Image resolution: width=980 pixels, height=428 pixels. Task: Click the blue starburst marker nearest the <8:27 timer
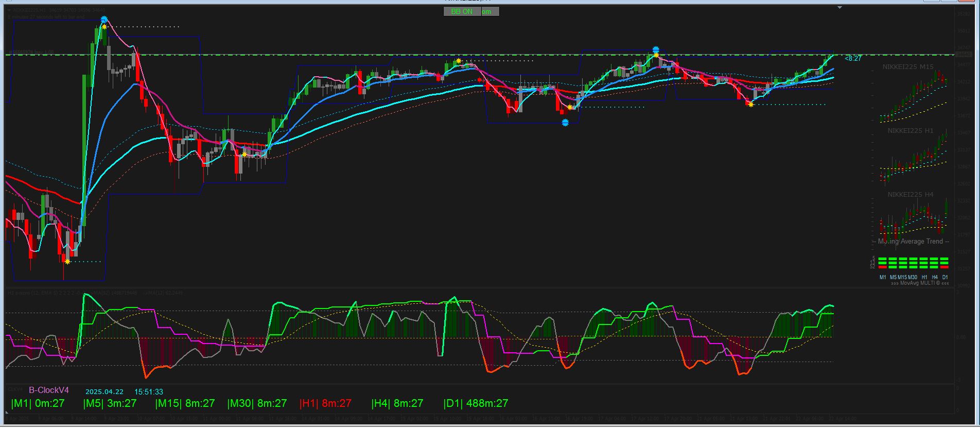point(656,50)
